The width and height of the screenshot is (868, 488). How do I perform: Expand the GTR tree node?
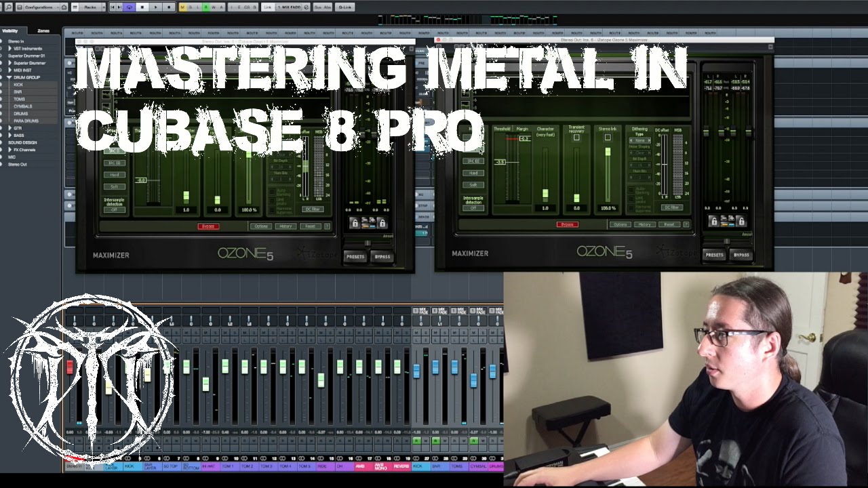[9, 128]
